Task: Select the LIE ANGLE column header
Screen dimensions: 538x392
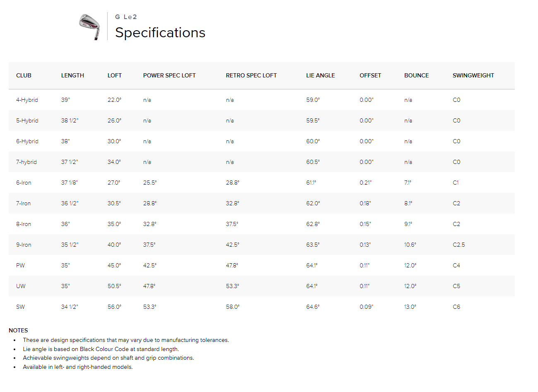Action: 320,75
